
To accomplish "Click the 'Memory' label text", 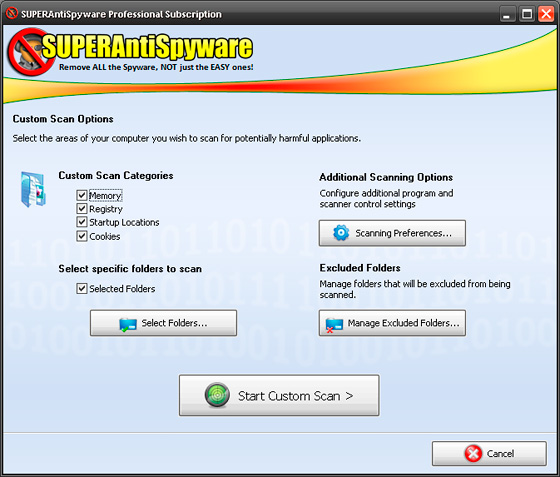I will 105,196.
